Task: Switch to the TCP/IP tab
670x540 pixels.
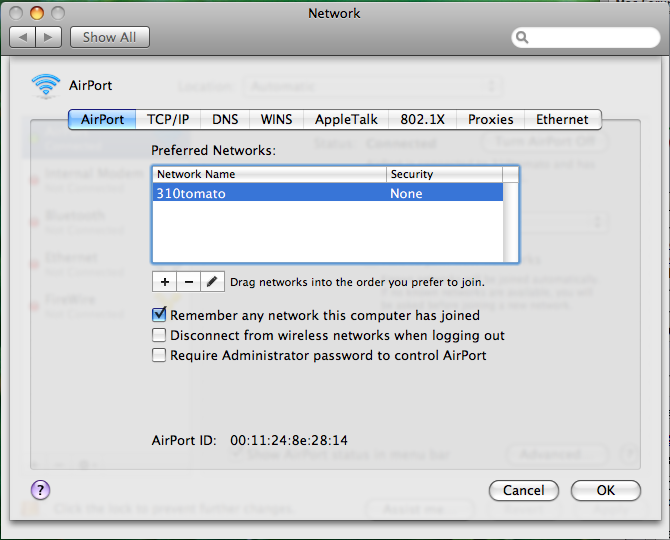Action: point(168,119)
